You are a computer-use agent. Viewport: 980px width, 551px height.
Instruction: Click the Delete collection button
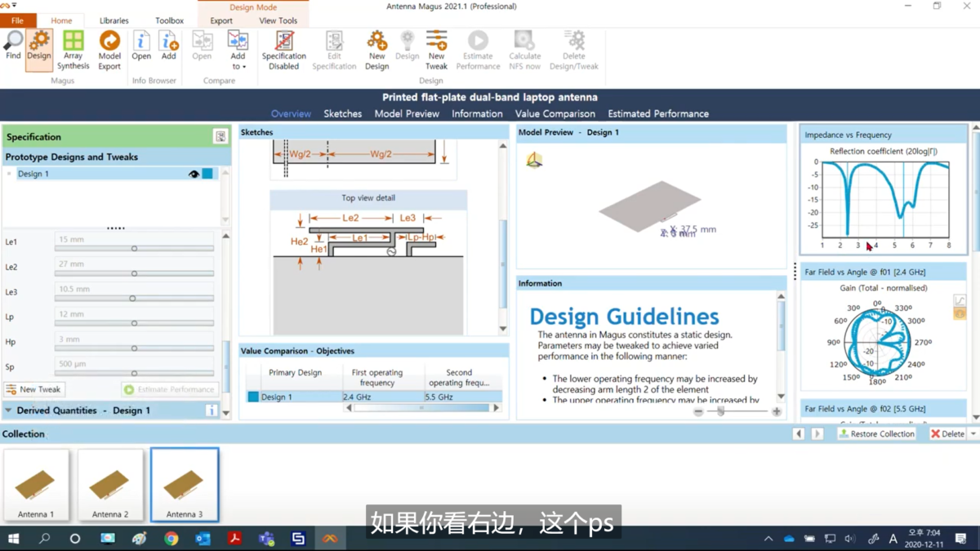(x=947, y=434)
